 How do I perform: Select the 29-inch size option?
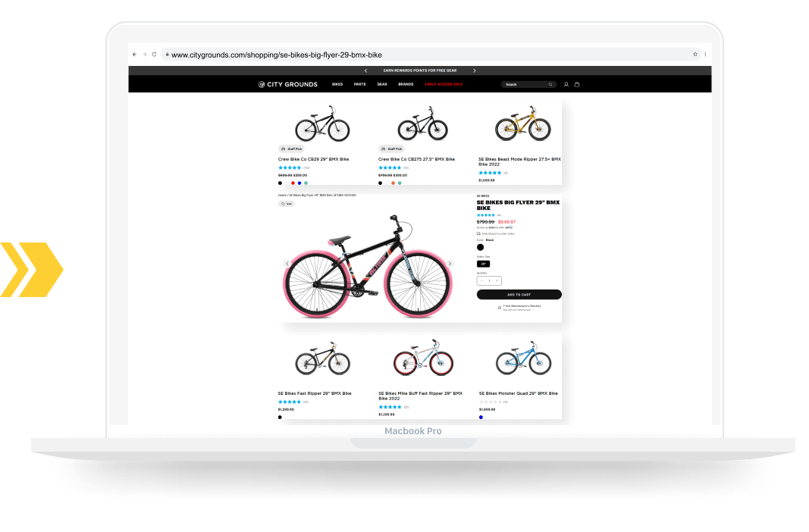tap(484, 264)
